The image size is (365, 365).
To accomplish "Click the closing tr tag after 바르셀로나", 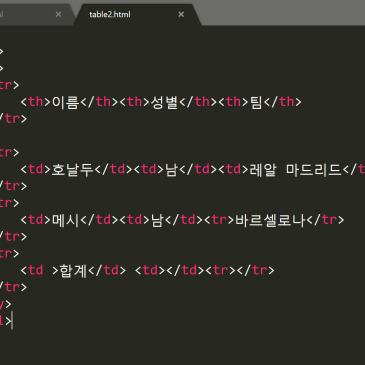I will (x=325, y=220).
